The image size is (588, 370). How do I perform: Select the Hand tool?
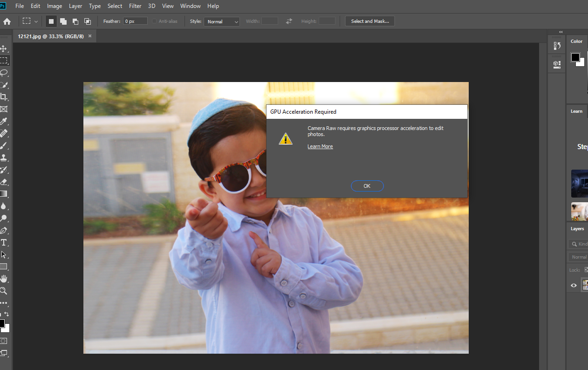tap(4, 279)
